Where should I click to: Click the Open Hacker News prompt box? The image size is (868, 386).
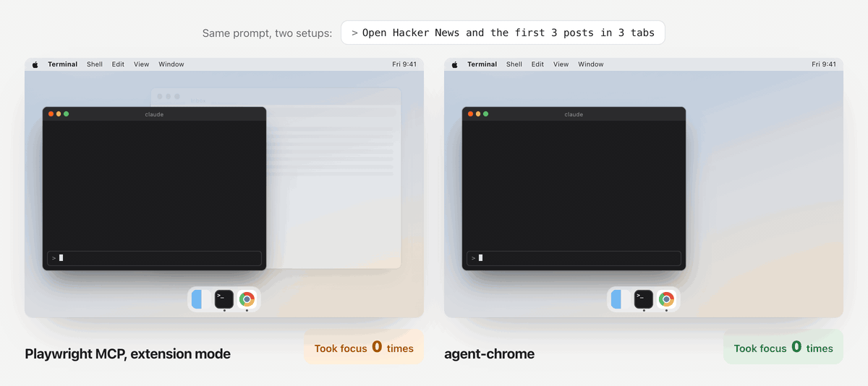503,33
